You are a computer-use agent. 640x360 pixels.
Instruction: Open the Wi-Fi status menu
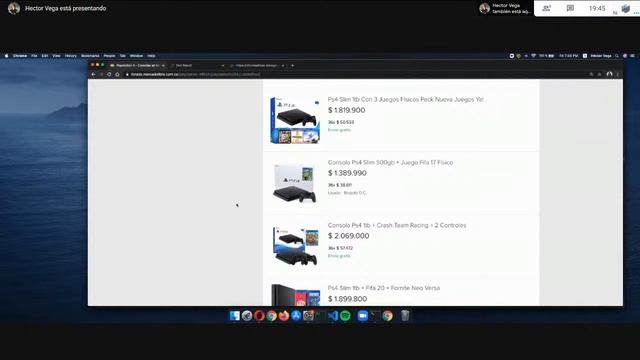tap(533, 56)
